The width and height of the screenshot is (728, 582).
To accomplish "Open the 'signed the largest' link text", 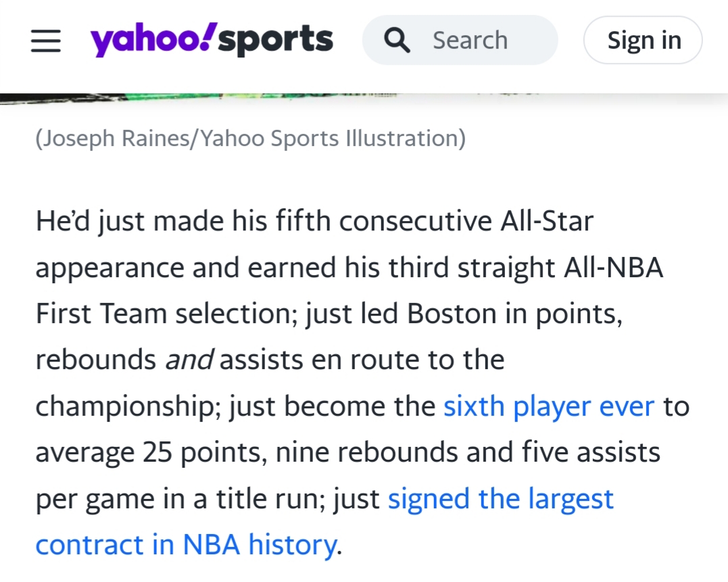I will coord(500,499).
